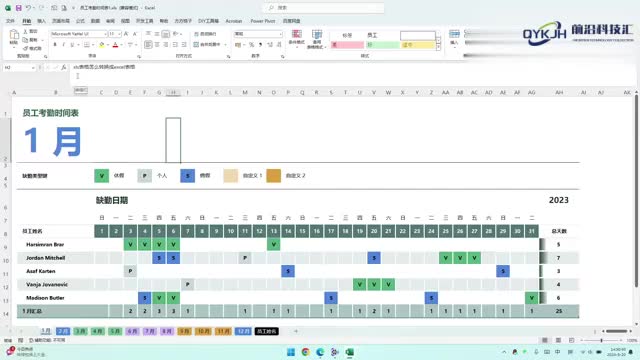Increase decimal places
This screenshot has height=360, width=640.
point(270,44)
